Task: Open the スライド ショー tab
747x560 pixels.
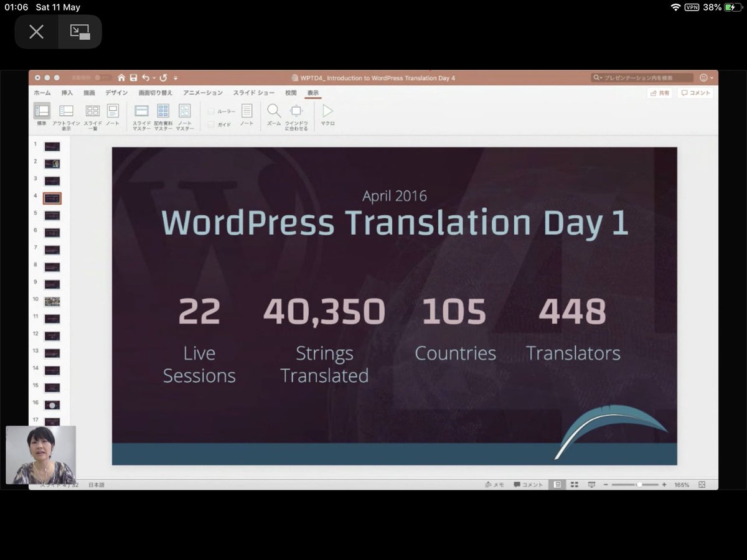Action: [254, 93]
